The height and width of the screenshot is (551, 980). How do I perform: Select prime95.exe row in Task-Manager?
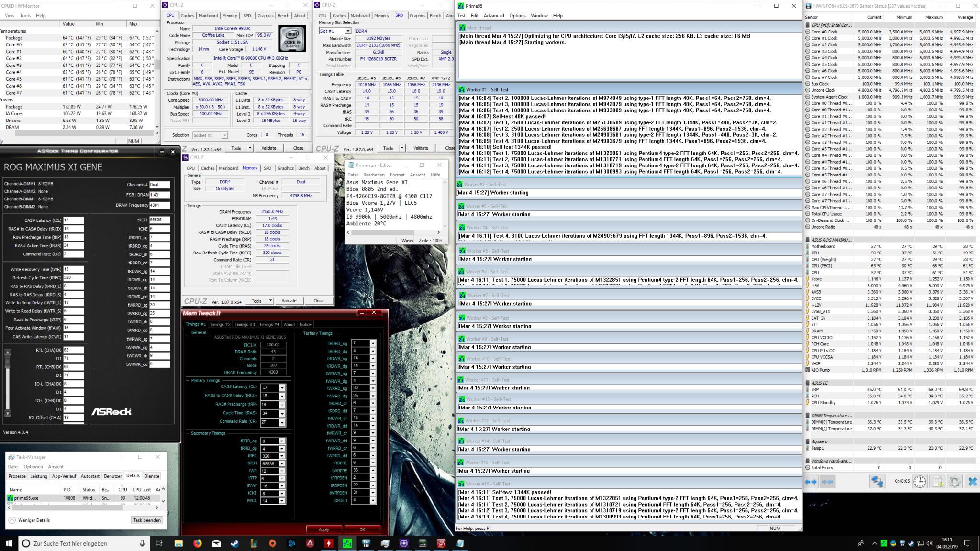coord(84,498)
